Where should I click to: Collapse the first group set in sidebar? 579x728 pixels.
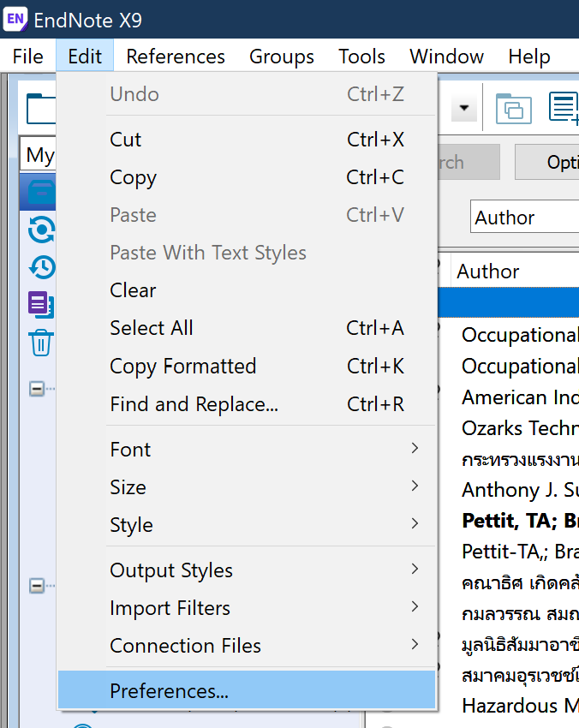point(37,389)
